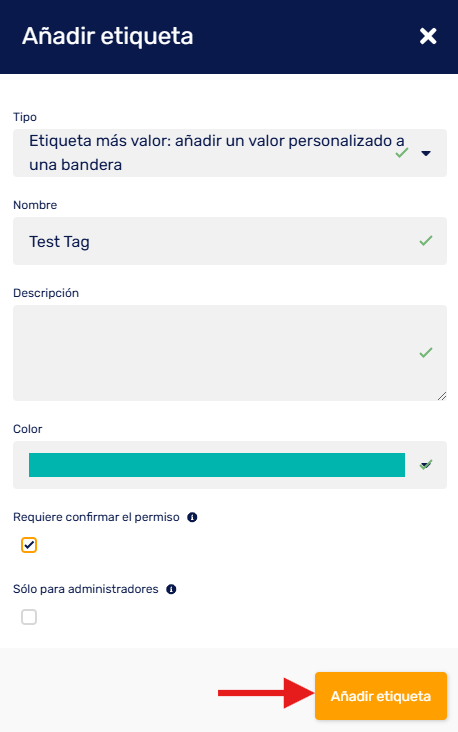Click the green checkmark in Tipo field
The image size is (458, 732).
tap(402, 153)
